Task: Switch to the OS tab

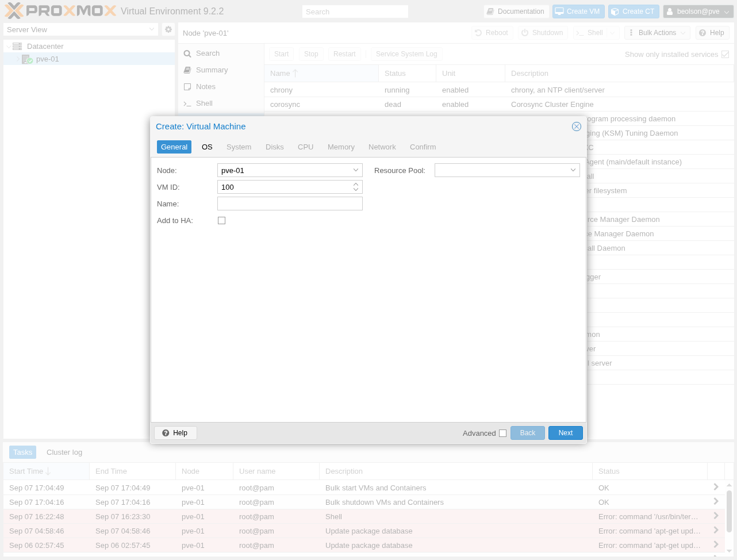Action: (207, 147)
